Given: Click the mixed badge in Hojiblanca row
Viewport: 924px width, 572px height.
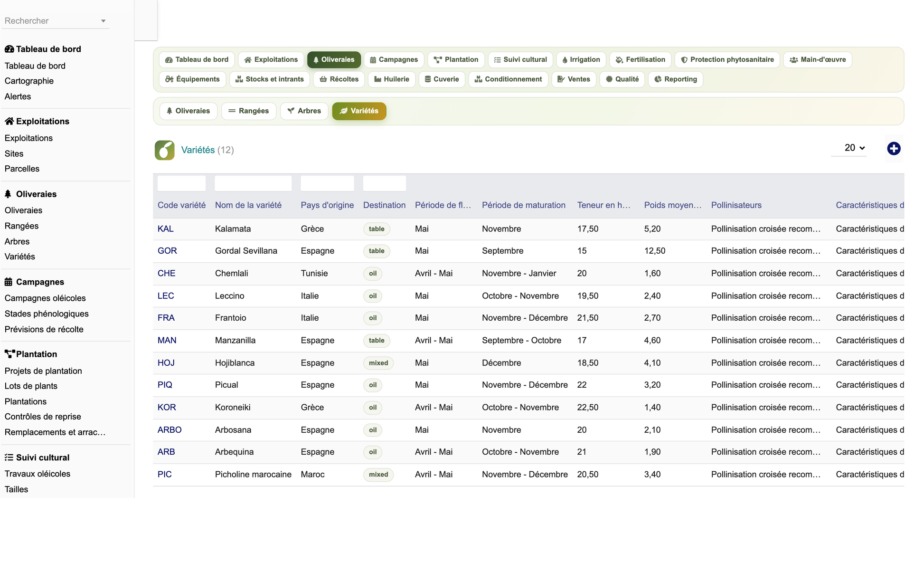Looking at the screenshot, I should [378, 363].
